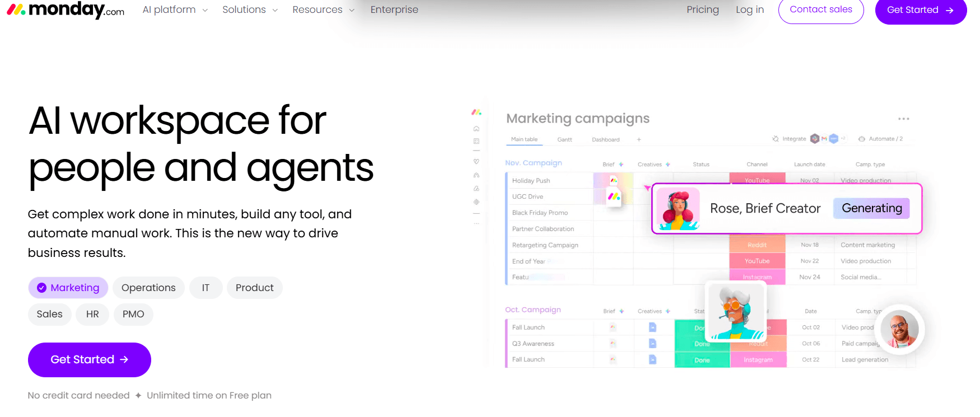Click the Generating status badge

(x=871, y=208)
